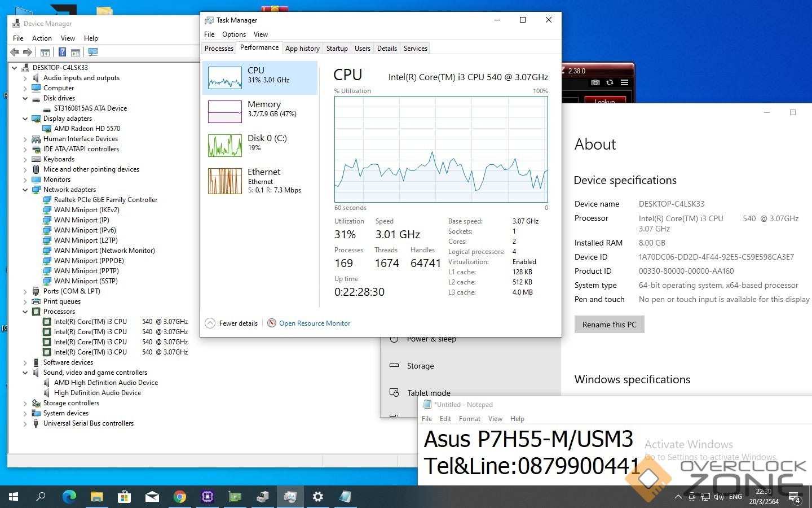Expand the Keyboards node
812x508 pixels.
25,159
